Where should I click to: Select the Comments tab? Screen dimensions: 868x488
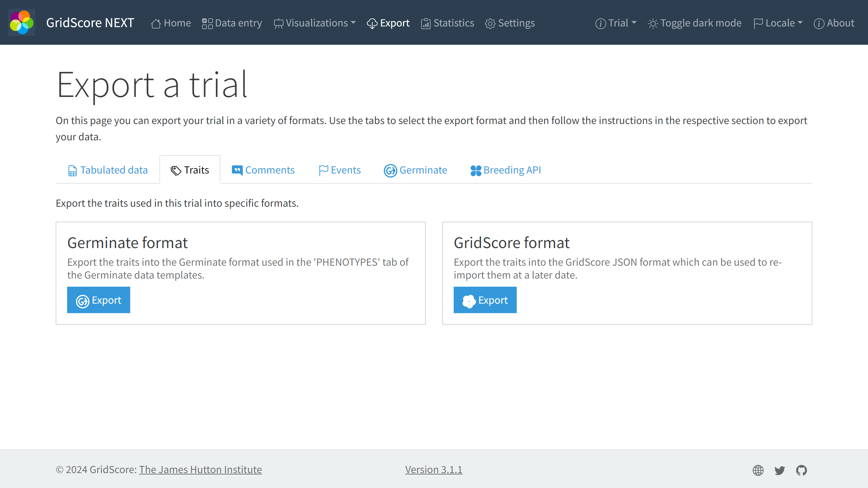pos(263,170)
